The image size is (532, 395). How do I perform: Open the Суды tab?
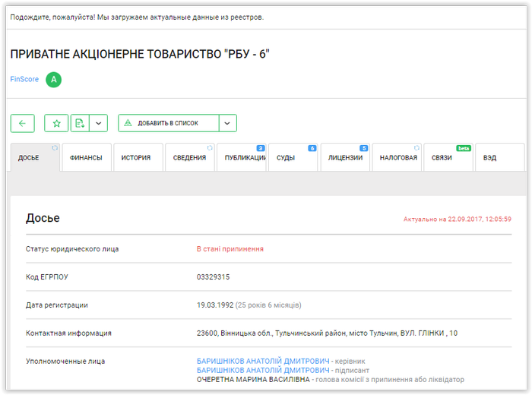(293, 158)
